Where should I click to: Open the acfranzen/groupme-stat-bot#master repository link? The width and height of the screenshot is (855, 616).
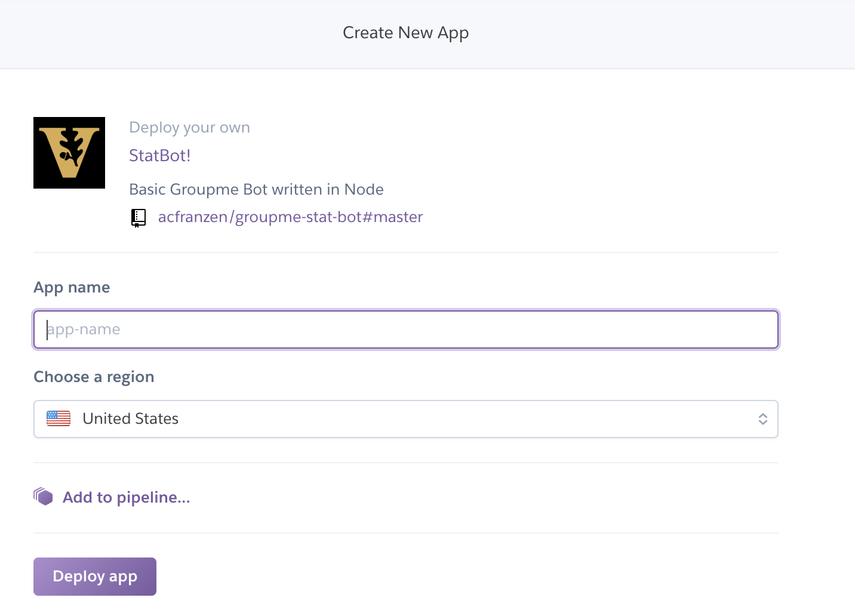click(290, 217)
